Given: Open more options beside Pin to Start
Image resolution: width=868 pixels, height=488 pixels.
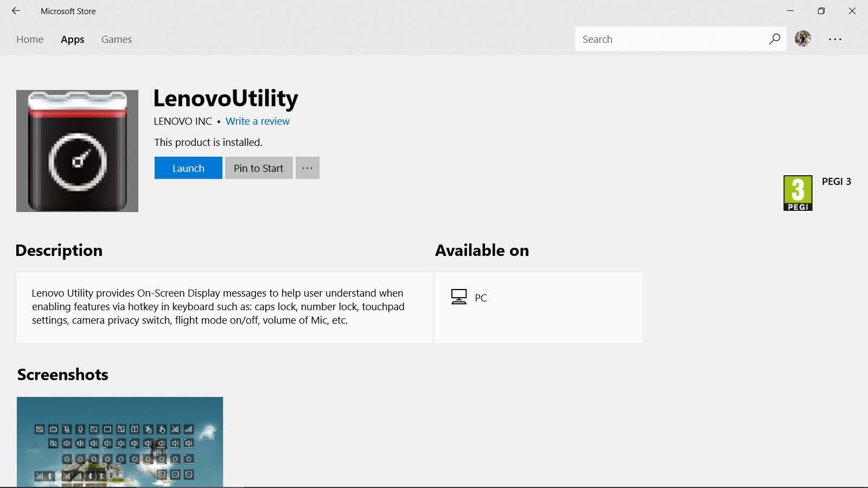Looking at the screenshot, I should tap(308, 168).
